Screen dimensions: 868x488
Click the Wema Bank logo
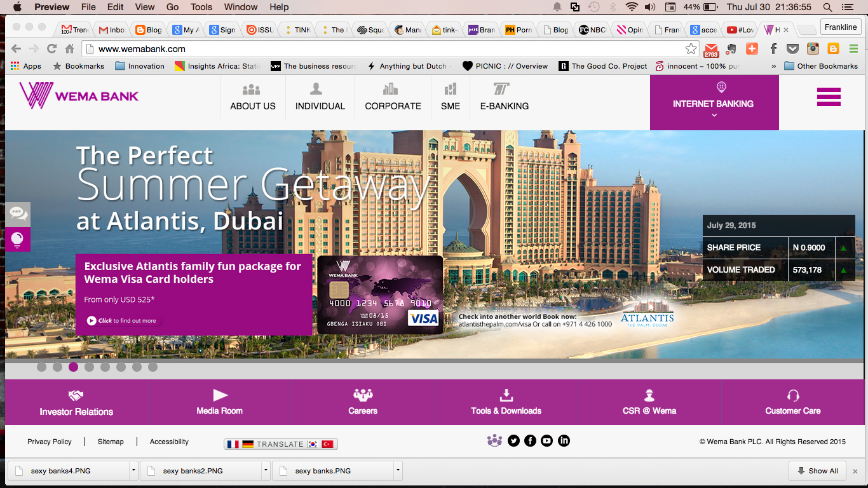[x=79, y=95]
